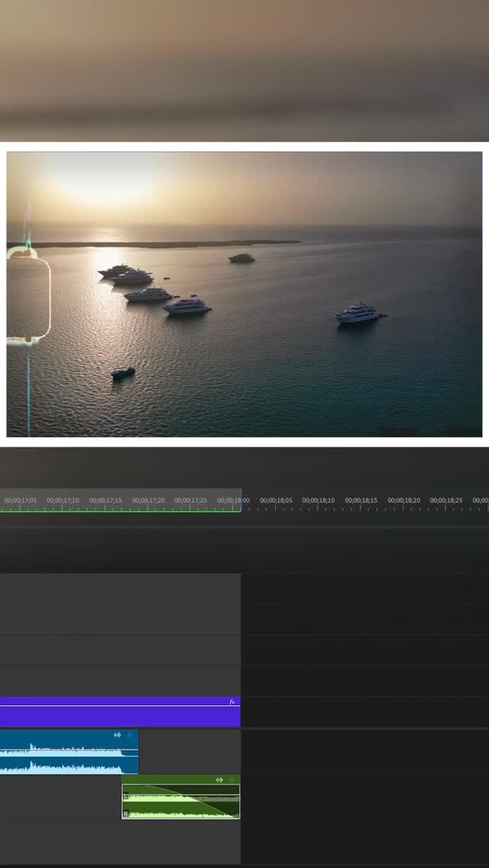Click the yacht video preview in the program monitor
This screenshot has width=489, height=868.
[x=244, y=294]
